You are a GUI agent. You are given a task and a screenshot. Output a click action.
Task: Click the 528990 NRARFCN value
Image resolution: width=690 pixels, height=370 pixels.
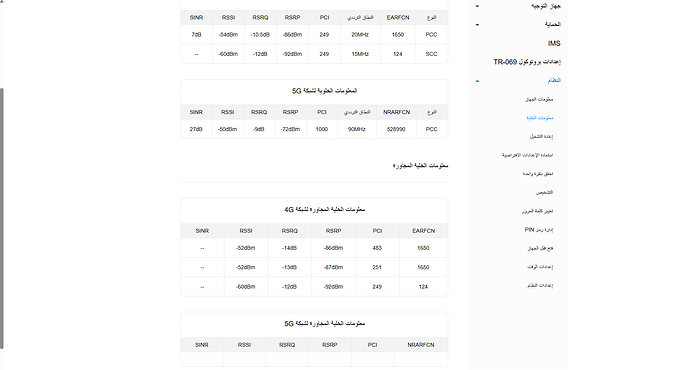pyautogui.click(x=396, y=129)
